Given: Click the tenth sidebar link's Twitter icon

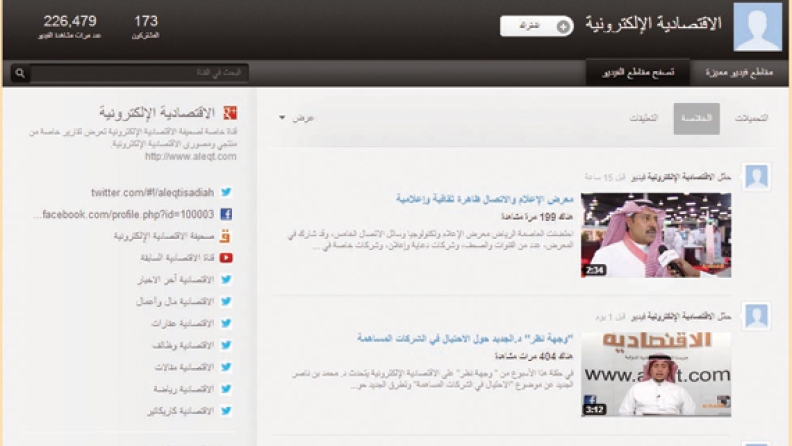Looking at the screenshot, I should pyautogui.click(x=226, y=388).
